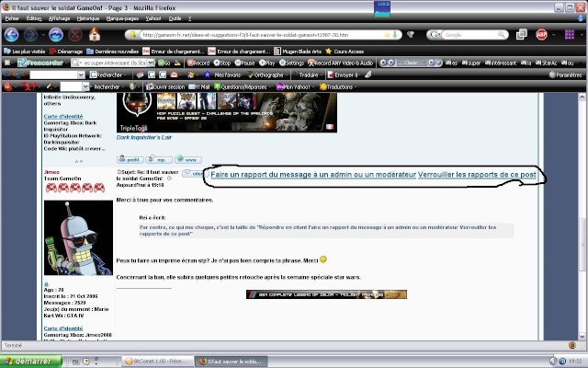Click the Freecorder Stop button

point(222,63)
